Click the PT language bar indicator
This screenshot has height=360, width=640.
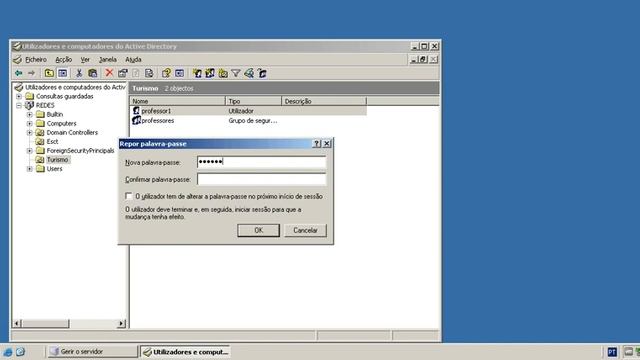(612, 352)
